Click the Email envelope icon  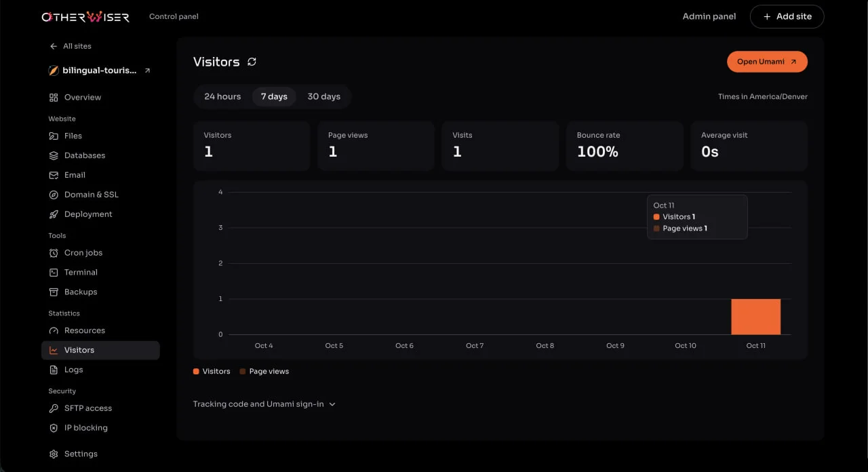coord(54,175)
